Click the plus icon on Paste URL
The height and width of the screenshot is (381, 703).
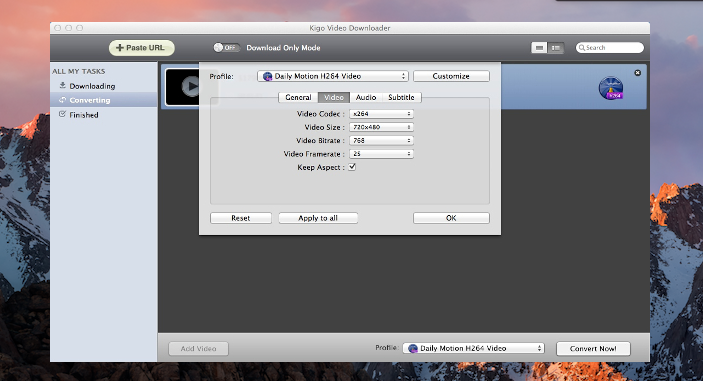point(120,48)
